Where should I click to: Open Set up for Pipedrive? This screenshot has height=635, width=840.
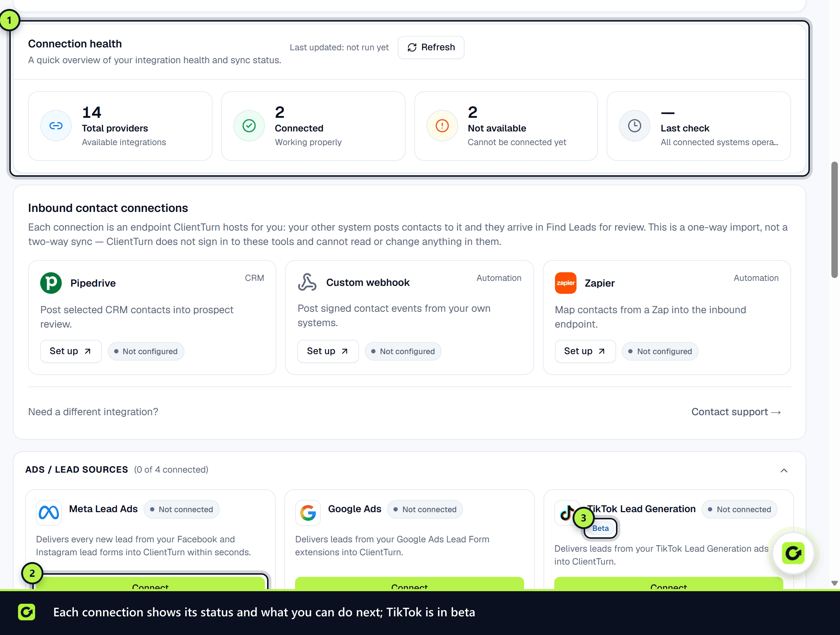point(71,351)
